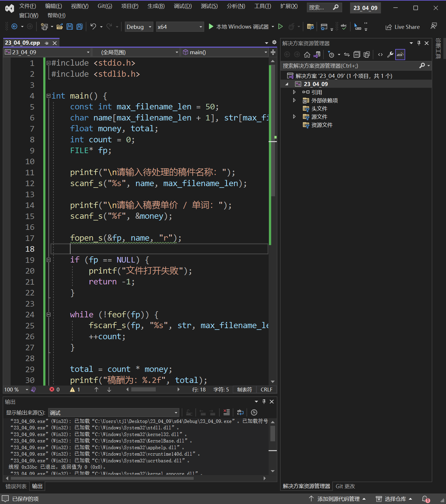Expand the 源文件 tree node
Screen dimensions: 446x504
pos(294,117)
